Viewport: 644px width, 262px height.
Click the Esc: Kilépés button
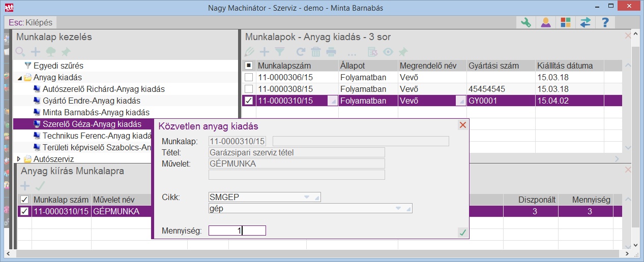31,22
